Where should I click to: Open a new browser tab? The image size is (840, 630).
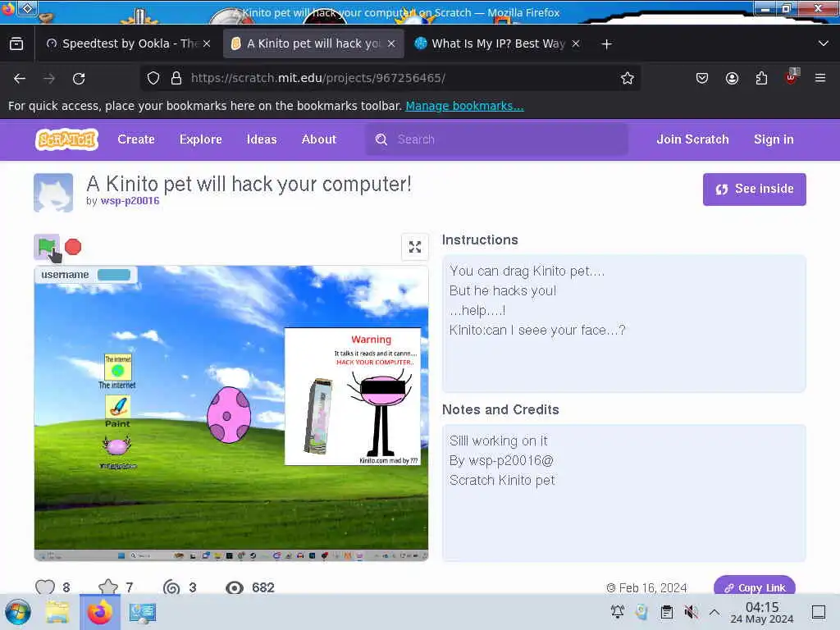click(x=606, y=44)
